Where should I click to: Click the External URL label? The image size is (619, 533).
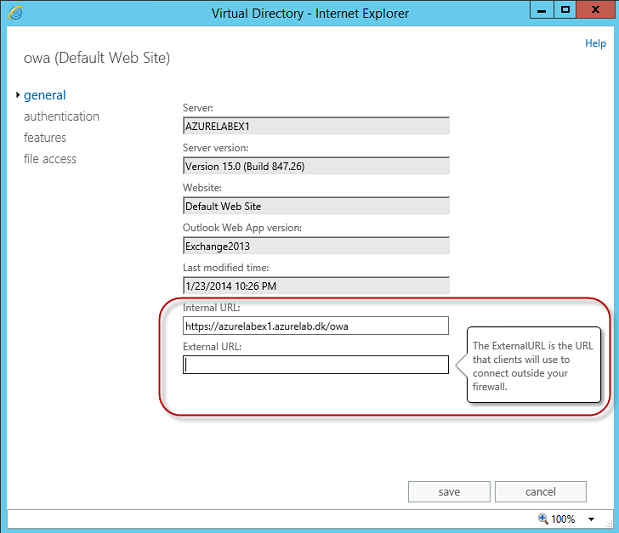click(212, 347)
